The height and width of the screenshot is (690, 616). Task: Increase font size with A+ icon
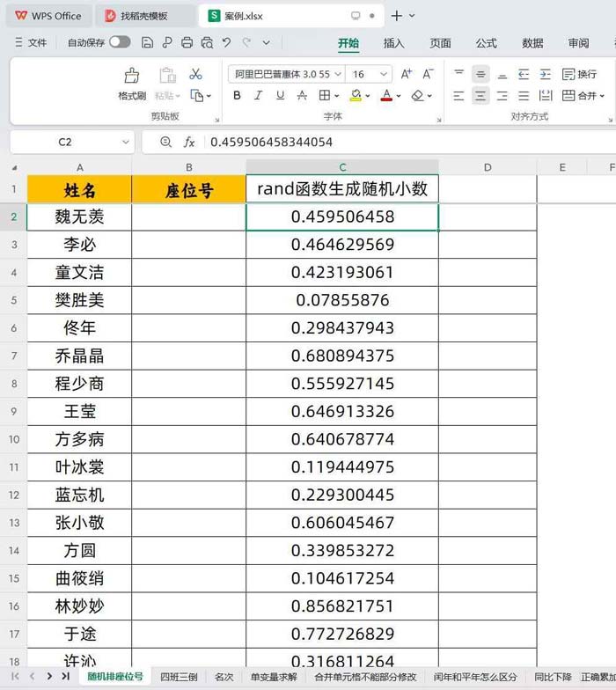407,74
